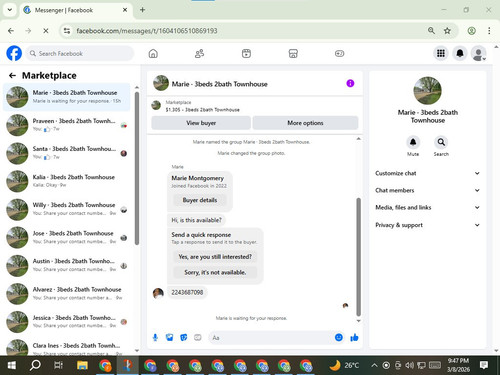This screenshot has width=500, height=375.
Task: Open the tab search dropdown arrow
Action: pos(10,10)
